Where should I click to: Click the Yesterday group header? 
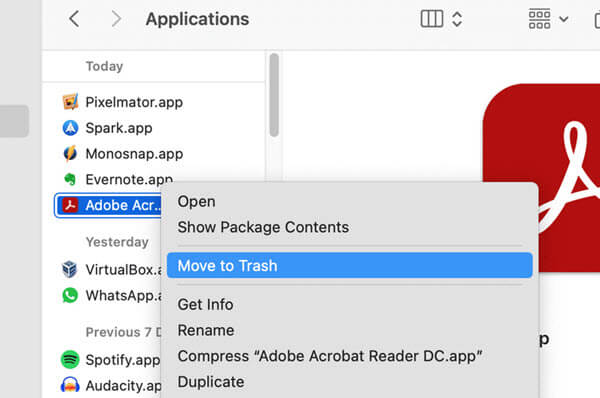[x=117, y=242]
